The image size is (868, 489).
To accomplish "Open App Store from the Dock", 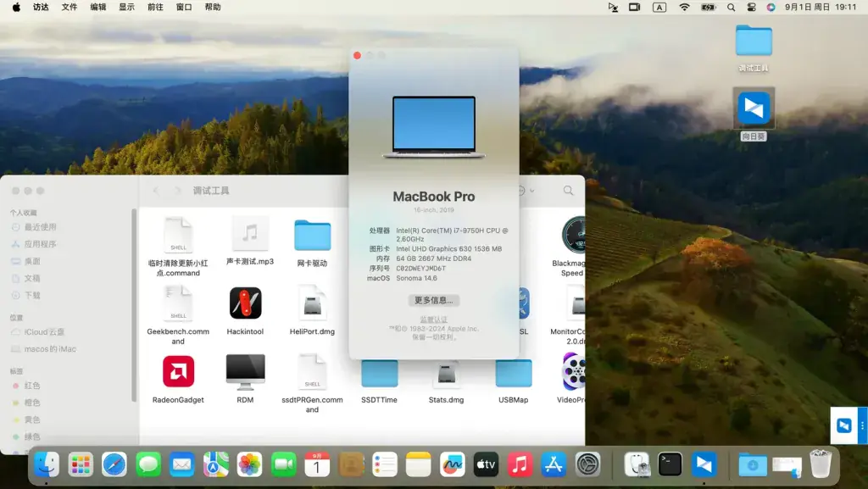I will pos(554,464).
